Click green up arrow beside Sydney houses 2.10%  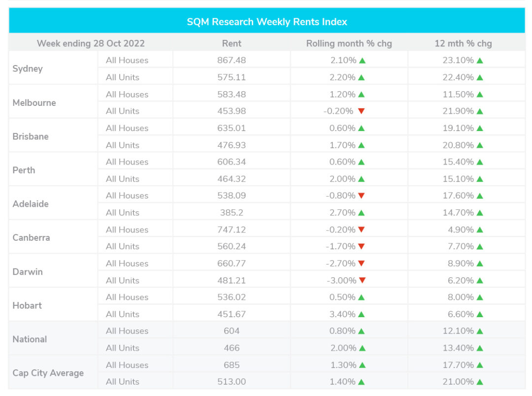[362, 61]
